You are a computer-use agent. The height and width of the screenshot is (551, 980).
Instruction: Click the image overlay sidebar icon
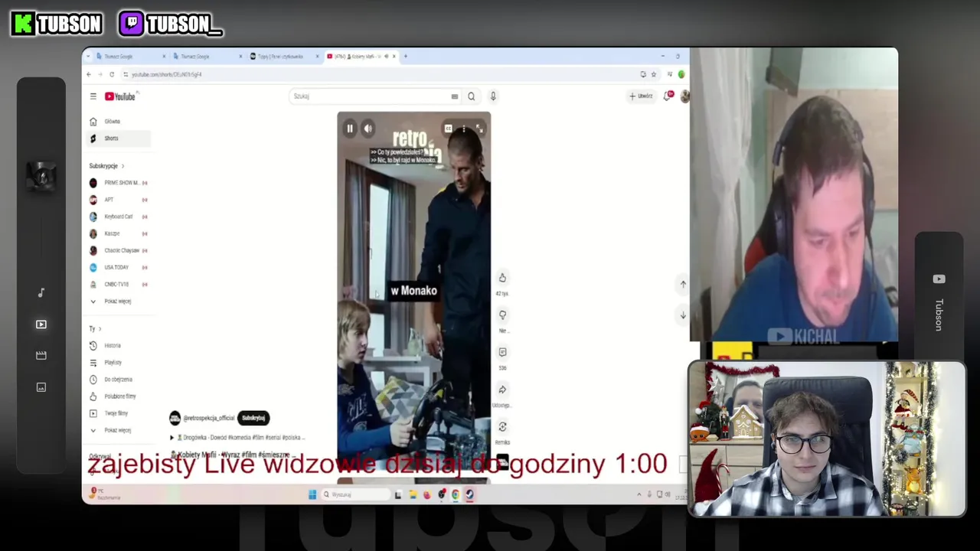[41, 387]
